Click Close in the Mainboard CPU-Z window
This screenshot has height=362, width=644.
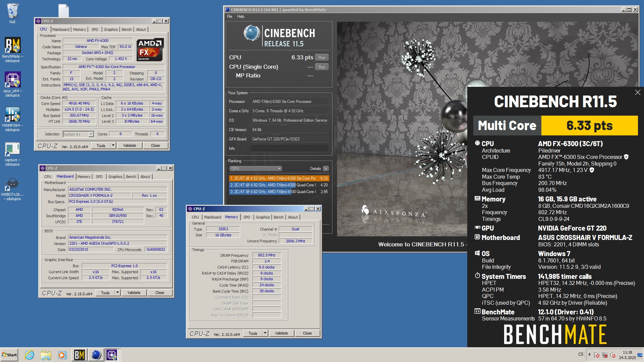click(x=160, y=293)
